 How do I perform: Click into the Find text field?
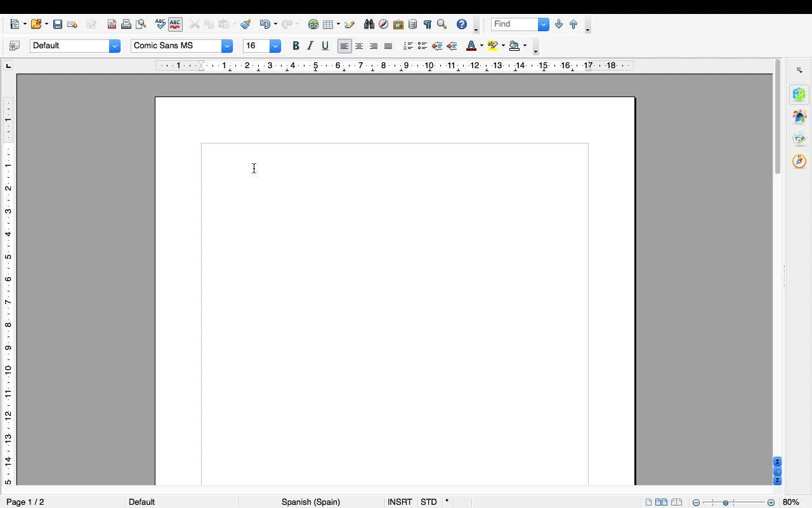click(514, 24)
